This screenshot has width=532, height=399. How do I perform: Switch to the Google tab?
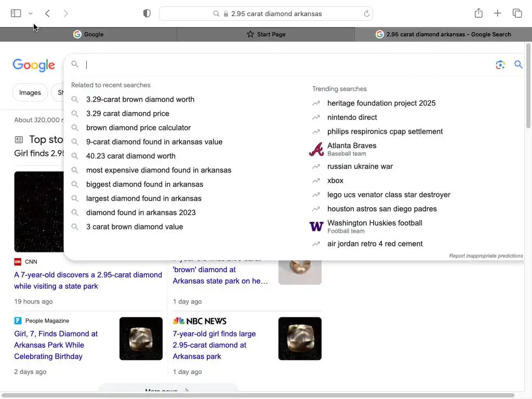88,34
